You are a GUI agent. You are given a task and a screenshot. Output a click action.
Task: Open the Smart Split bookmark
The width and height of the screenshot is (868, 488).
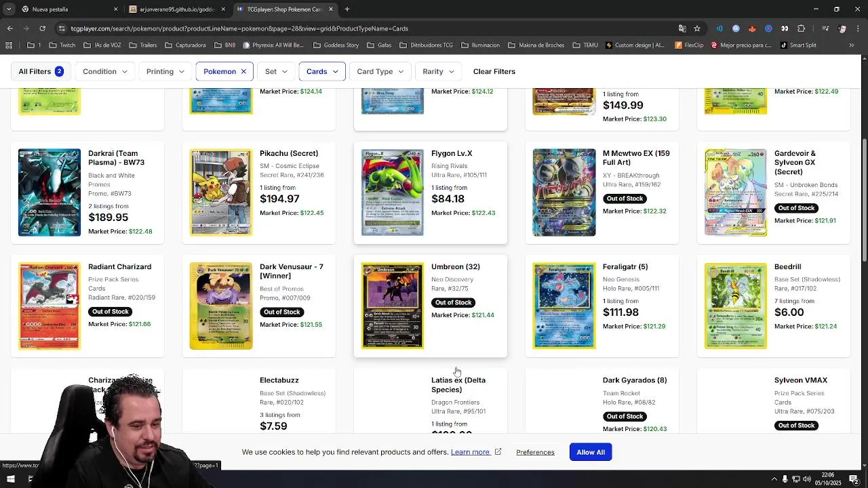[798, 45]
